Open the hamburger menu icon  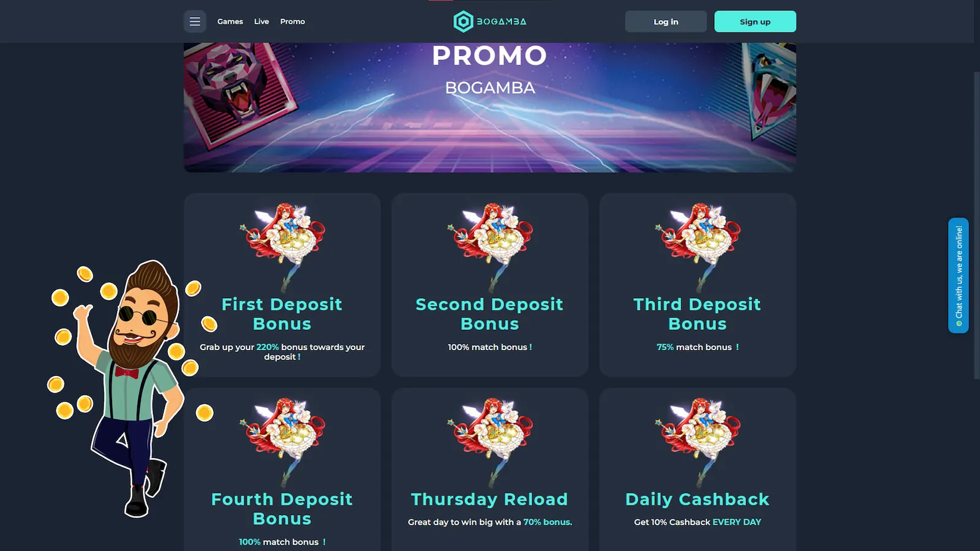pyautogui.click(x=195, y=21)
